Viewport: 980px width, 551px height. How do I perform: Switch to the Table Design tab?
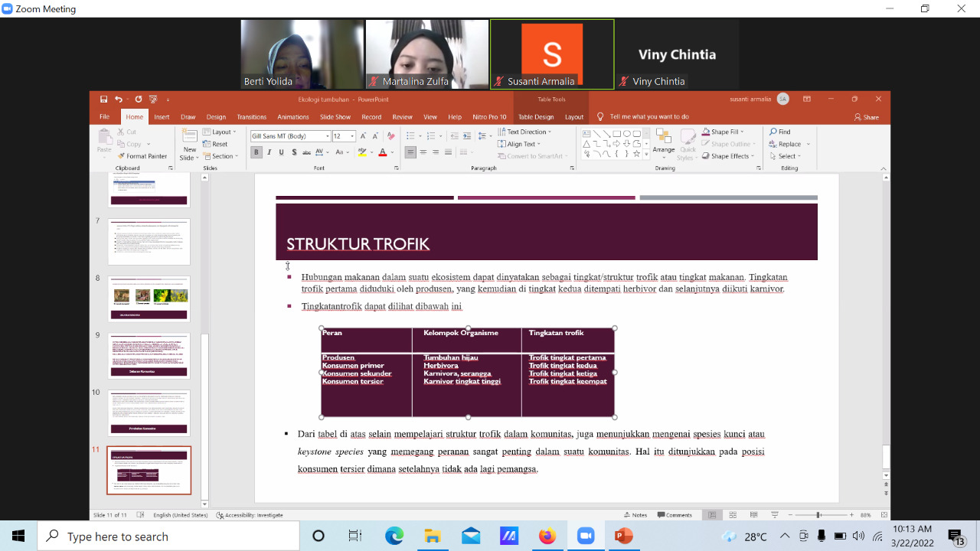(x=535, y=117)
